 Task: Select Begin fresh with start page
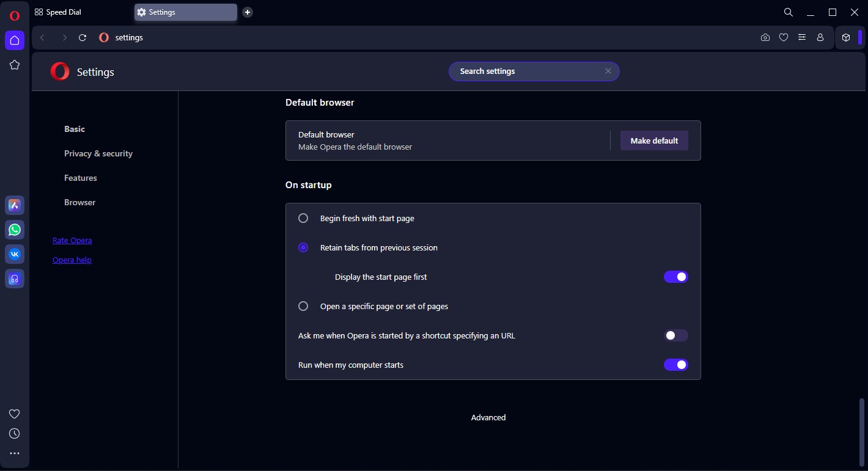(x=303, y=218)
